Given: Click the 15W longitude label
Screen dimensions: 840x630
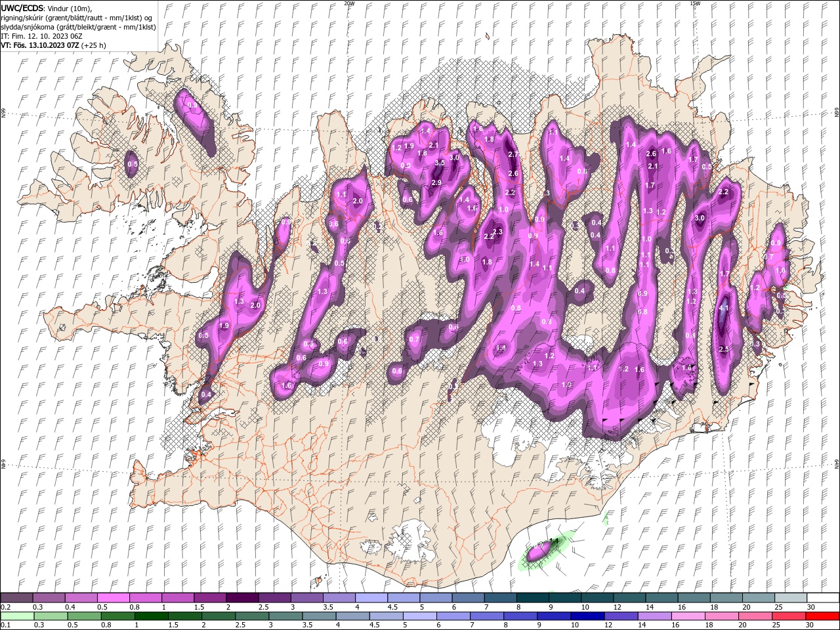Looking at the screenshot, I should tap(695, 3).
